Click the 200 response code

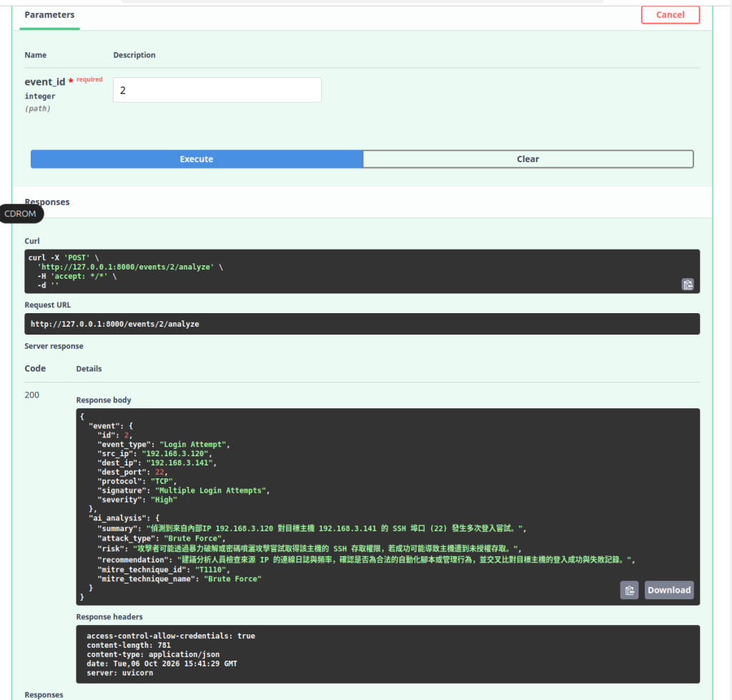tap(31, 395)
